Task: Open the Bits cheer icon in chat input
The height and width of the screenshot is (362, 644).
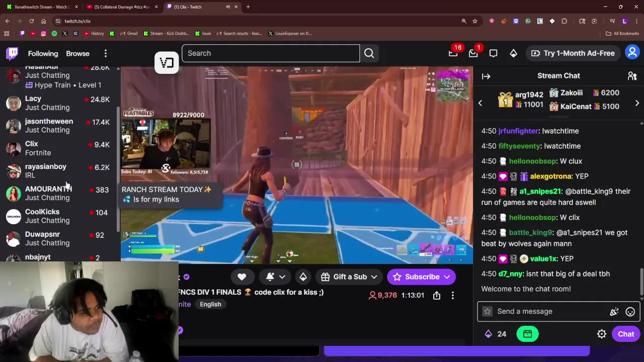Action: (614, 312)
